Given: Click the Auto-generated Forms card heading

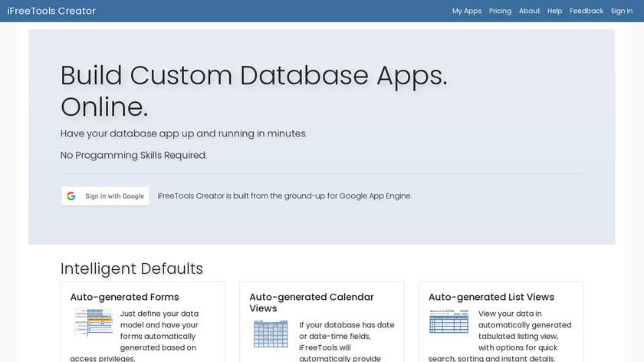Looking at the screenshot, I should 124,297.
